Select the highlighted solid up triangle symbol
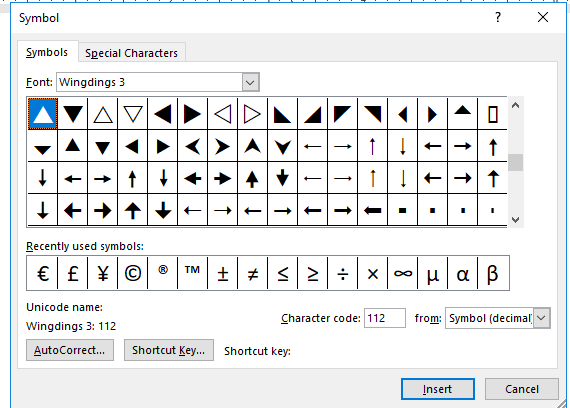Viewport: 570px width, 408px height. click(x=43, y=114)
